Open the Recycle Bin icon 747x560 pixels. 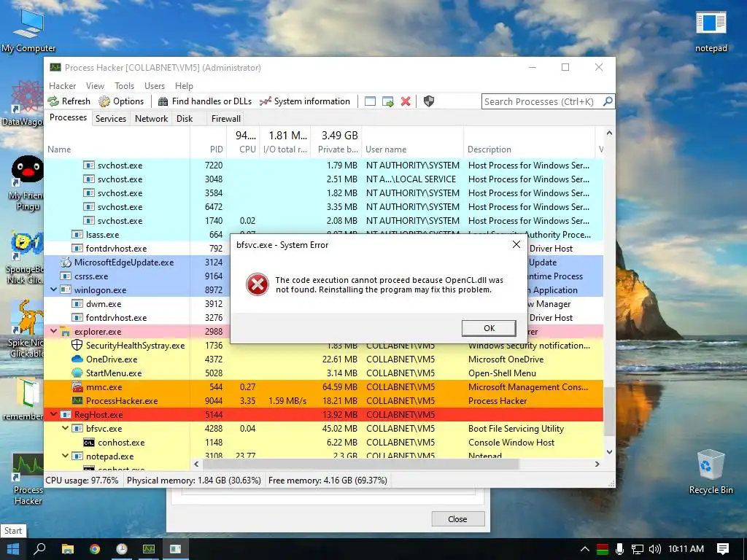coord(711,472)
